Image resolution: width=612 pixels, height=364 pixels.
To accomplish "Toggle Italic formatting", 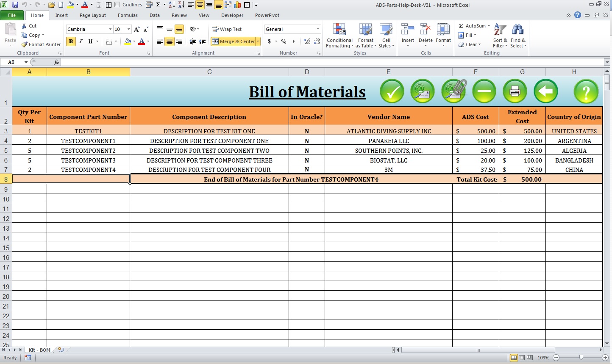I will pyautogui.click(x=81, y=41).
